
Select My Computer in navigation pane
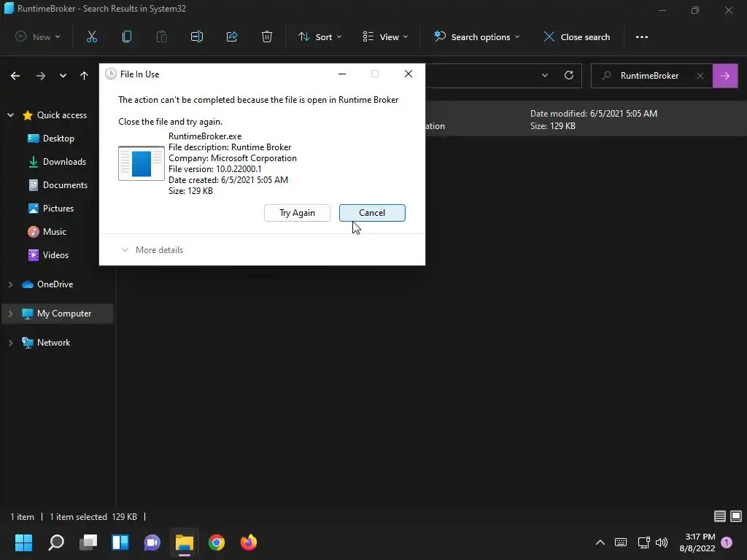[x=64, y=314]
